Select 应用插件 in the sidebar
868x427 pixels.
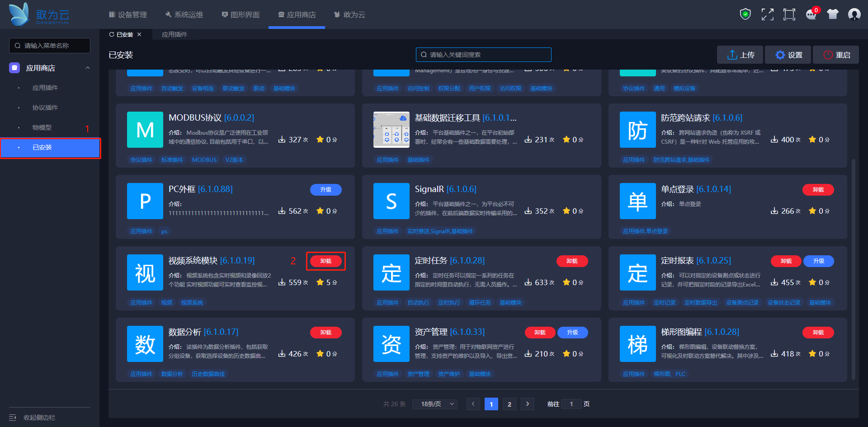(45, 88)
